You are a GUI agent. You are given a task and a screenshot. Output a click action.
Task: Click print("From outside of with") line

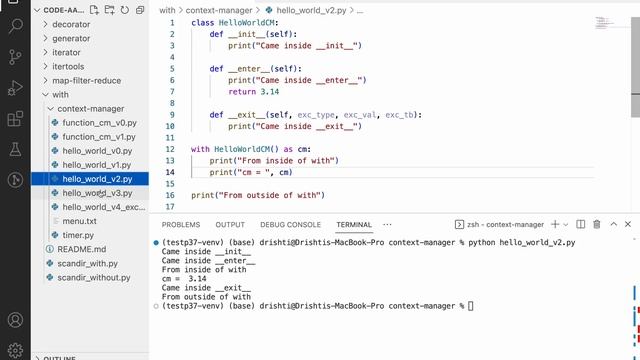tap(258, 196)
